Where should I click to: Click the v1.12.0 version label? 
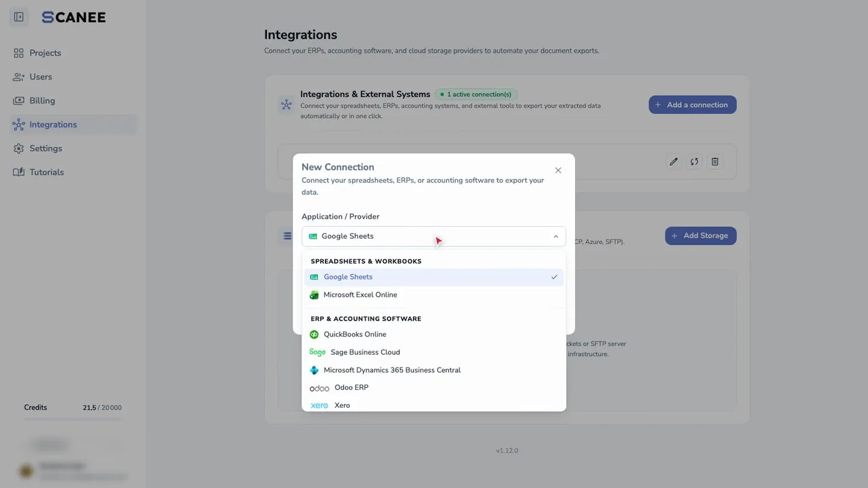507,451
